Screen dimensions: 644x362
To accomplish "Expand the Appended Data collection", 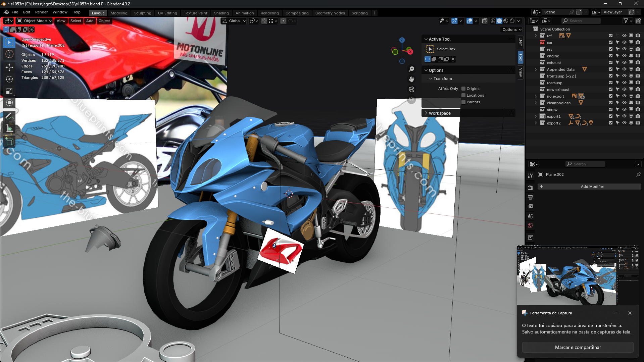I will (536, 69).
